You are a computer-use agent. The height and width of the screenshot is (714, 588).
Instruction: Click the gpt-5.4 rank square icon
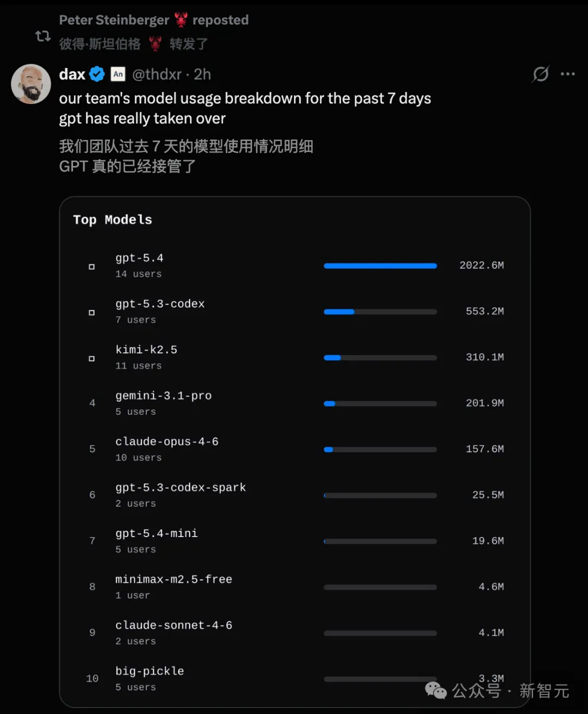pos(91,266)
